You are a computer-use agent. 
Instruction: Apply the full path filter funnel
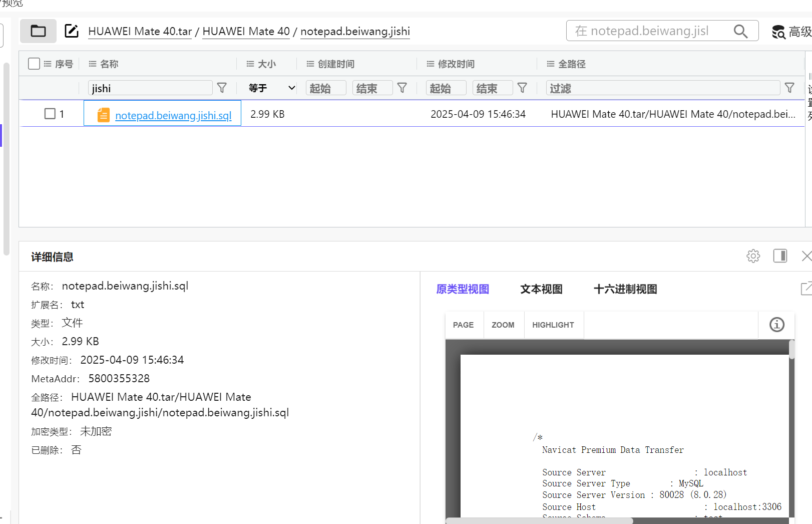click(x=789, y=88)
